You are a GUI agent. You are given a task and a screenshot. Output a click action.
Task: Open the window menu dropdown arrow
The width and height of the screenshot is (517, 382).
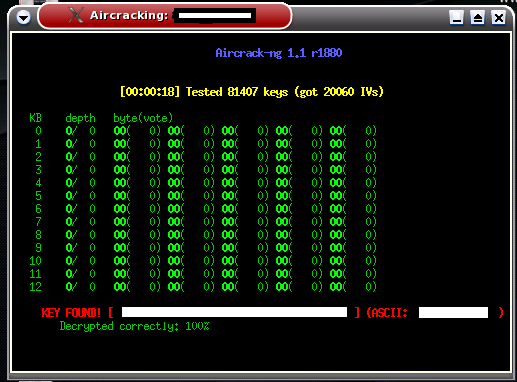coord(23,17)
